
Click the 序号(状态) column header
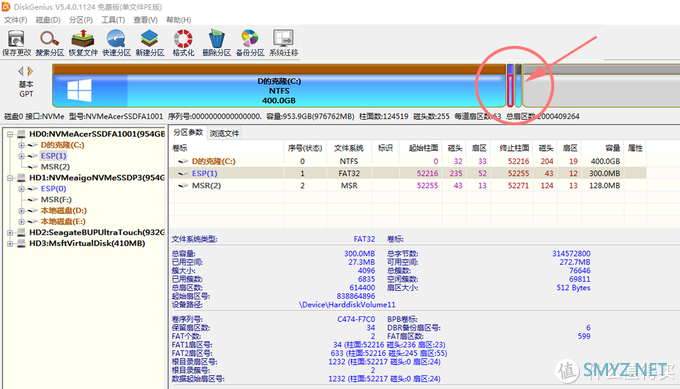click(x=305, y=148)
